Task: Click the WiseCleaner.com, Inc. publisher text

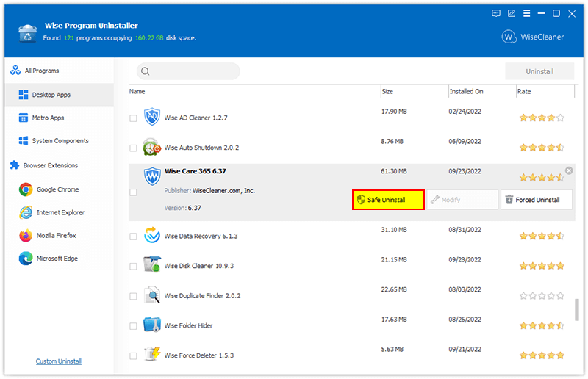Action: [x=223, y=191]
